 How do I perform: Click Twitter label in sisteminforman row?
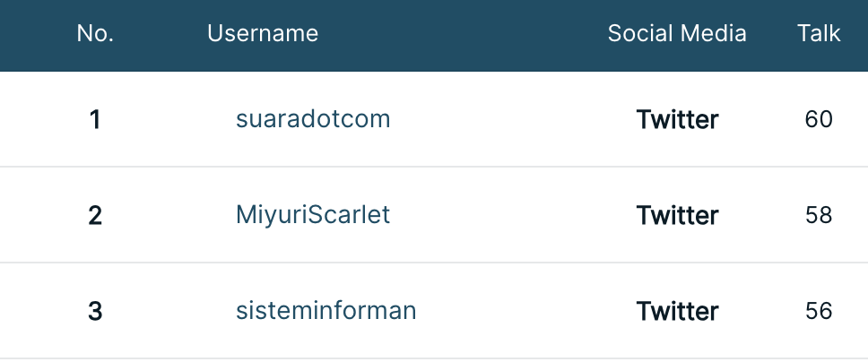click(677, 311)
